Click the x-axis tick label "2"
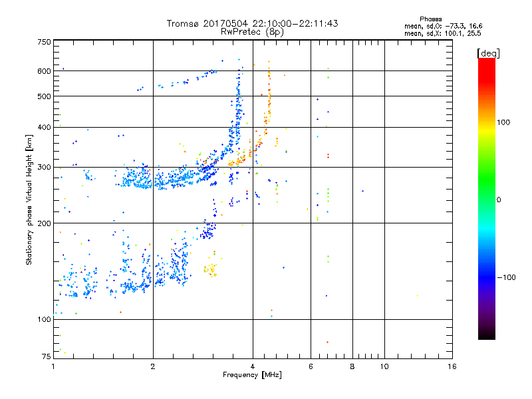 [153, 366]
